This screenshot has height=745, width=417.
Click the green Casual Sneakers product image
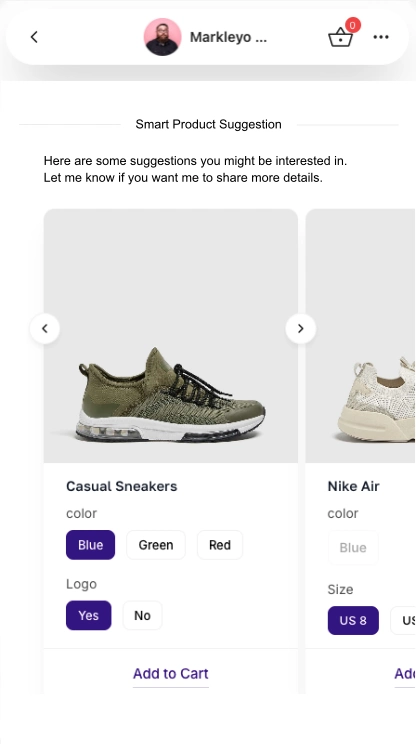171,336
